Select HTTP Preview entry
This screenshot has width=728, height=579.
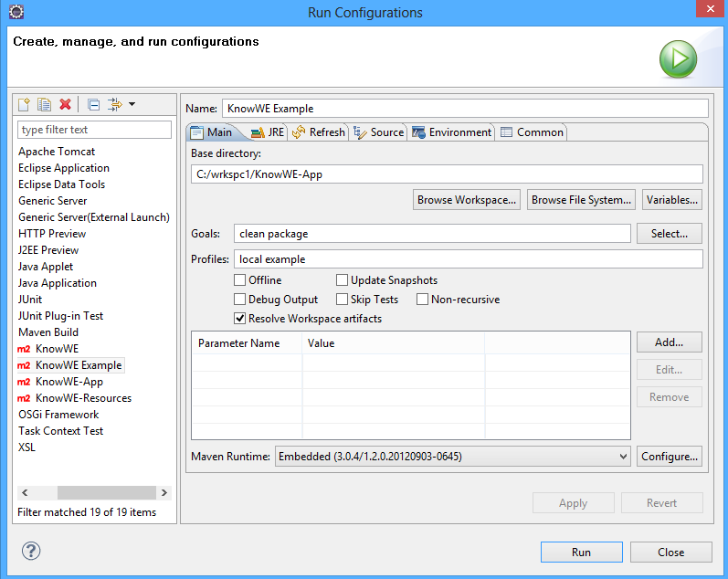tap(52, 234)
